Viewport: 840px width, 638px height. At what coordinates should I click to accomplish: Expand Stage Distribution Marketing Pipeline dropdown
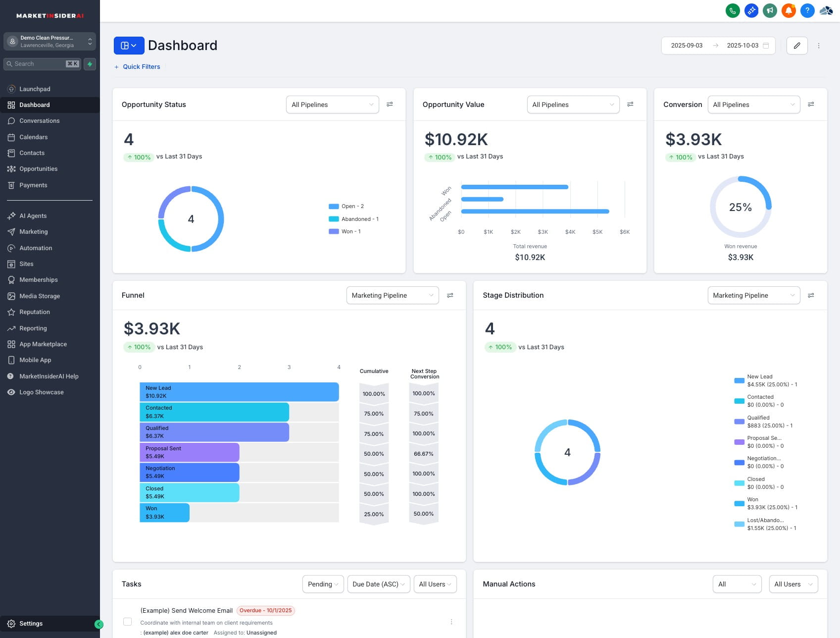pyautogui.click(x=753, y=295)
